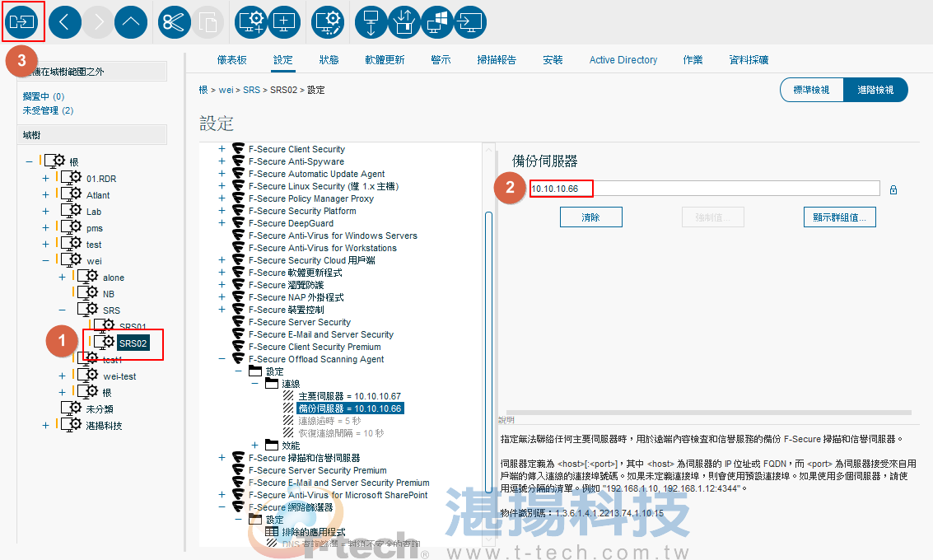Select the Atlant domain icon
The width and height of the screenshot is (933, 560).
pyautogui.click(x=72, y=194)
